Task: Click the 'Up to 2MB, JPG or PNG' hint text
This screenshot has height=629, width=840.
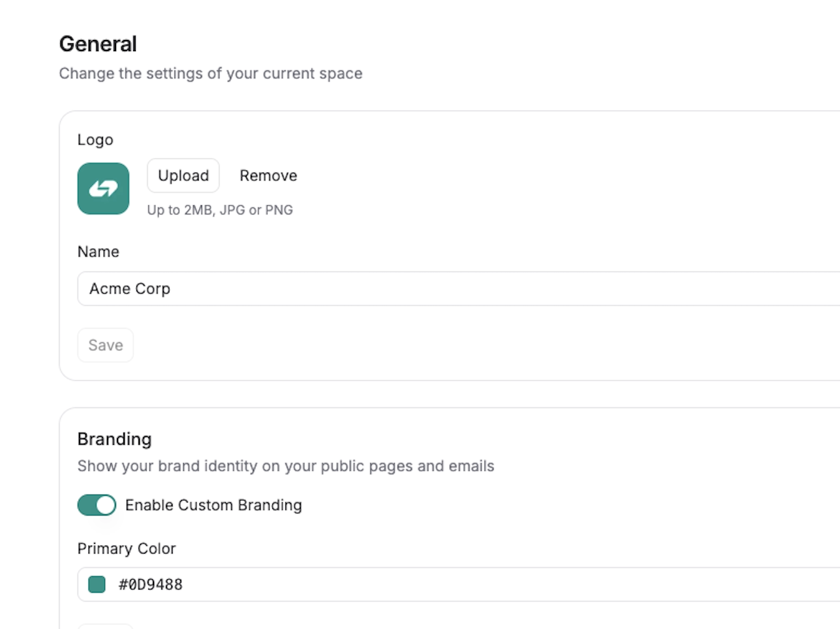Action: coord(220,210)
